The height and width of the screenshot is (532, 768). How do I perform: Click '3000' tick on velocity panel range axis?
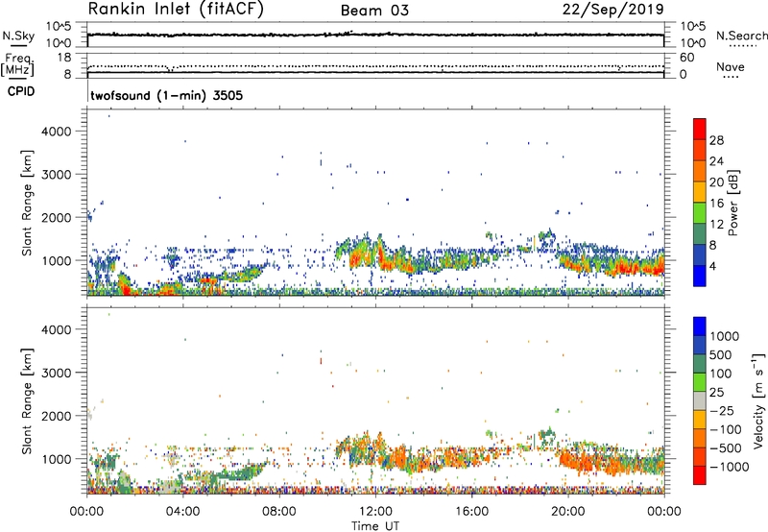tap(57, 373)
